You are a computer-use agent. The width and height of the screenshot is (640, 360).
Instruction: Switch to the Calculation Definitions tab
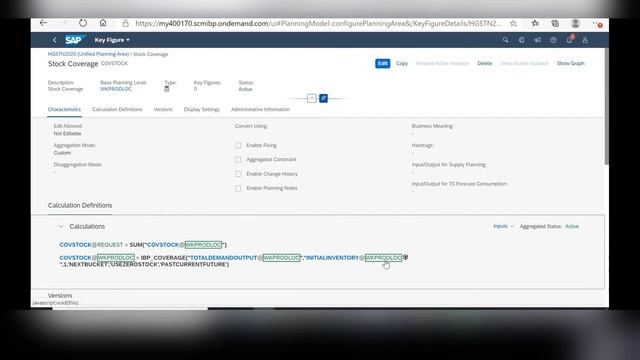pyautogui.click(x=117, y=109)
